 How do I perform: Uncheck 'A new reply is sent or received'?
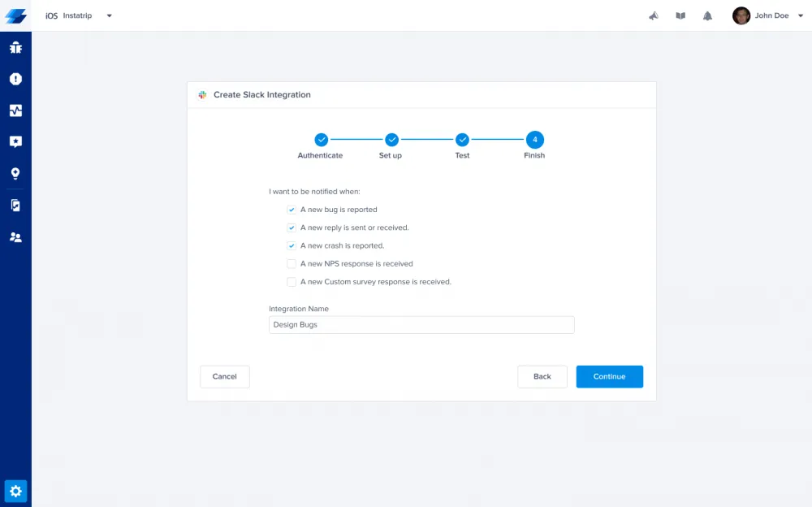click(x=292, y=227)
